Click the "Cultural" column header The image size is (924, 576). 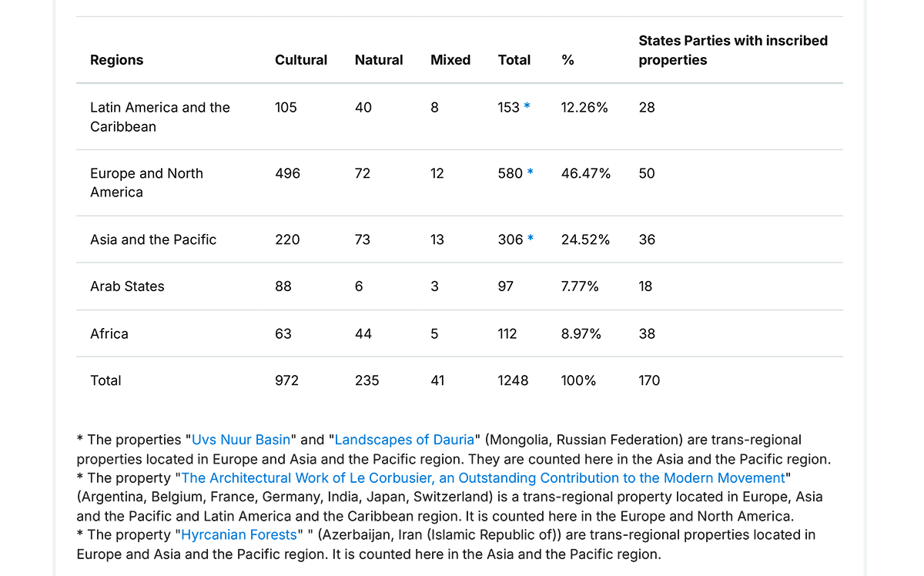point(301,60)
